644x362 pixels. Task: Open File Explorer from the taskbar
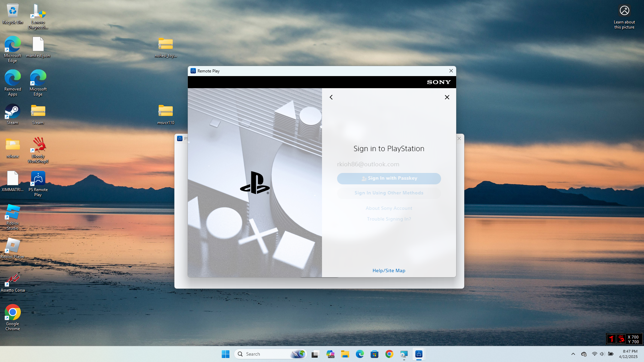click(x=345, y=354)
